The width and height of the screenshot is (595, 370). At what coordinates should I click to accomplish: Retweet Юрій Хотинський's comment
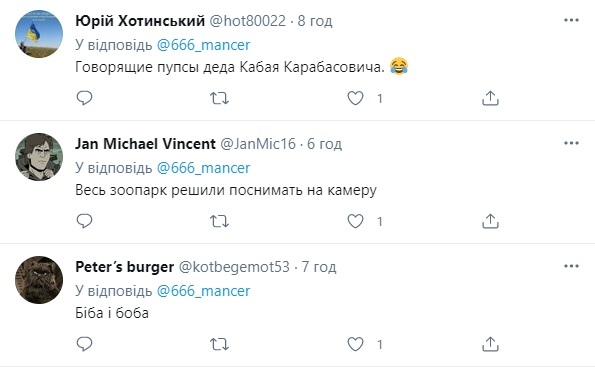219,99
